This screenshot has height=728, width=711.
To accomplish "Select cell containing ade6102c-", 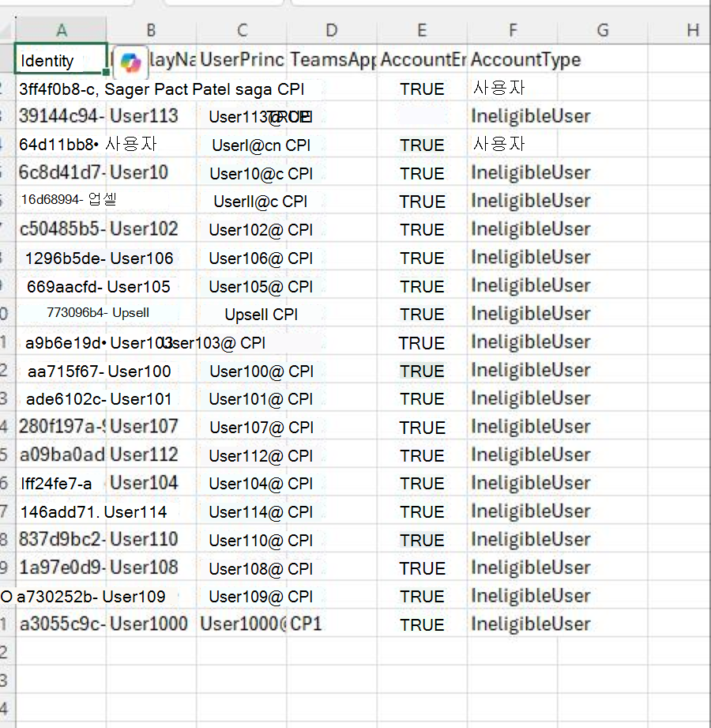I will point(62,399).
